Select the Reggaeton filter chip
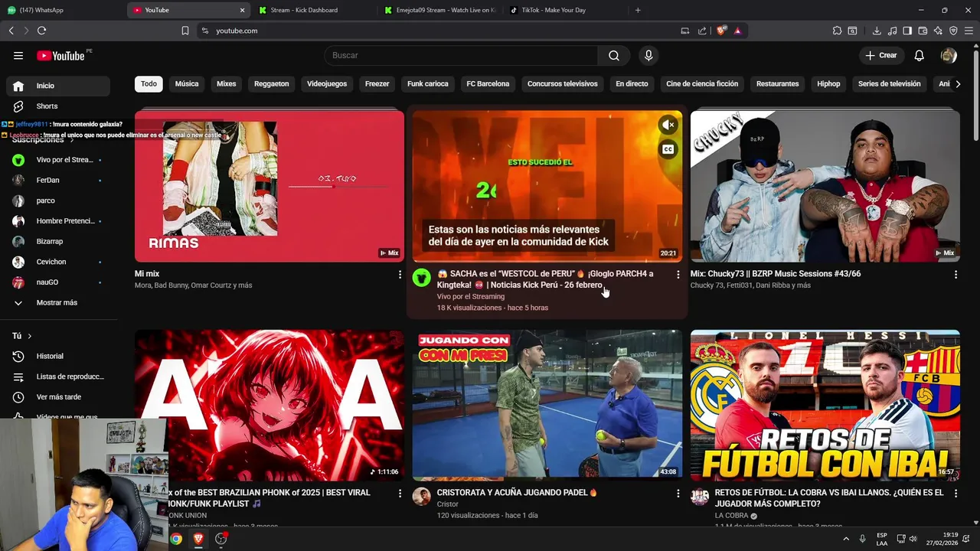The width and height of the screenshot is (980, 551). [272, 83]
